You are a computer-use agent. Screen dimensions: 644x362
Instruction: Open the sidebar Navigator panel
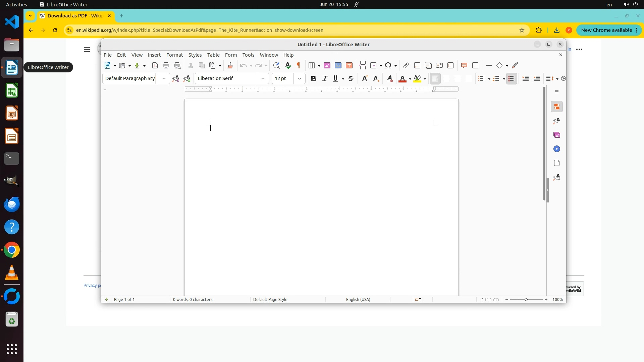557,149
